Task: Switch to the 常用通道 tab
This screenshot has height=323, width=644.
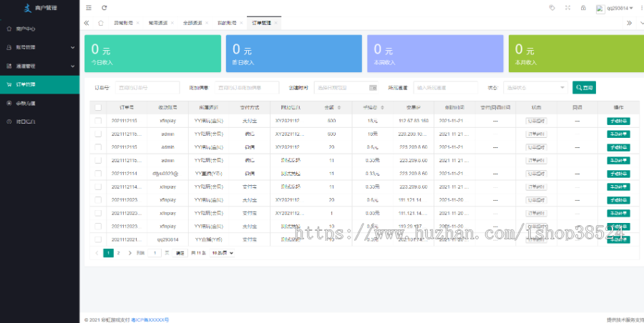Action: pos(157,23)
